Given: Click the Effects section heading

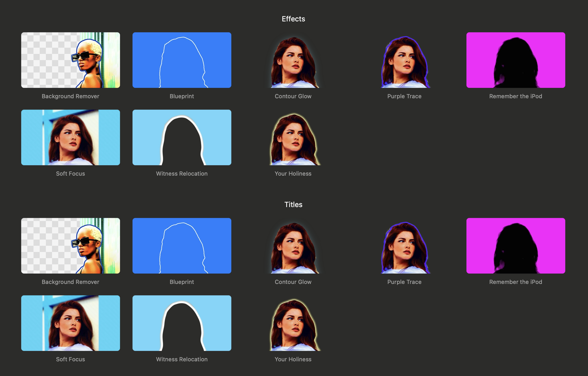Looking at the screenshot, I should [293, 19].
